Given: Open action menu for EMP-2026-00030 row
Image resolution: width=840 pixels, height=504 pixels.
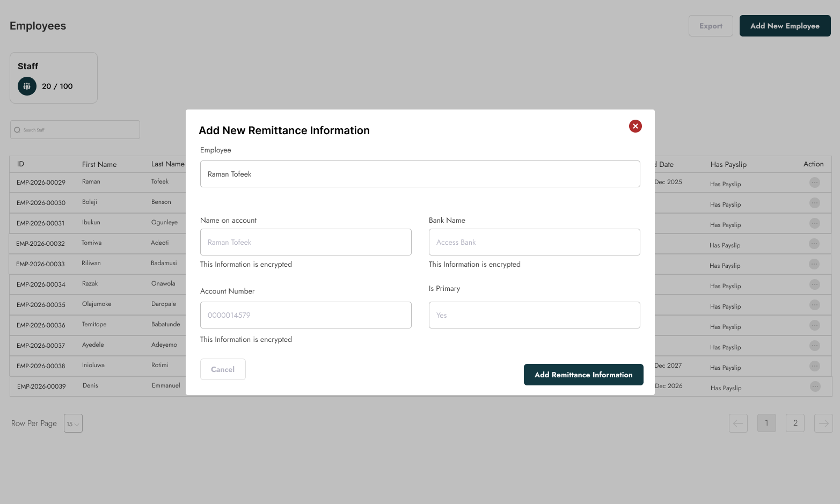Looking at the screenshot, I should coord(815,203).
